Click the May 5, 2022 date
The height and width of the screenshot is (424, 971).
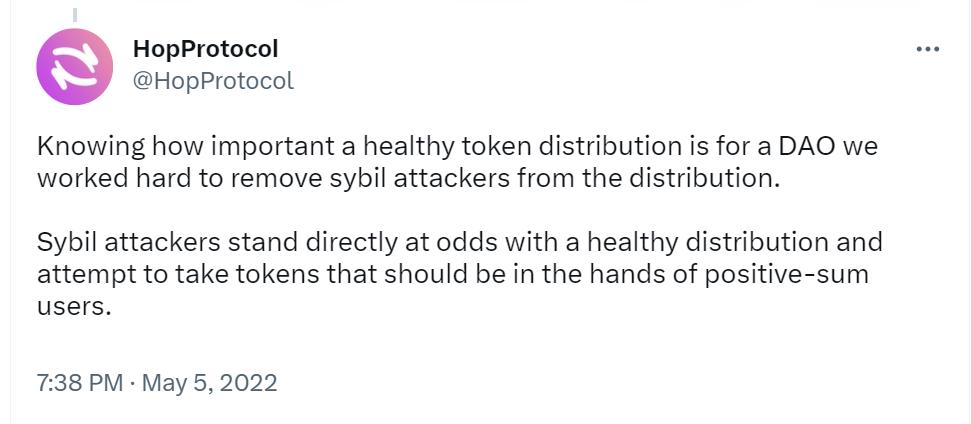209,382
